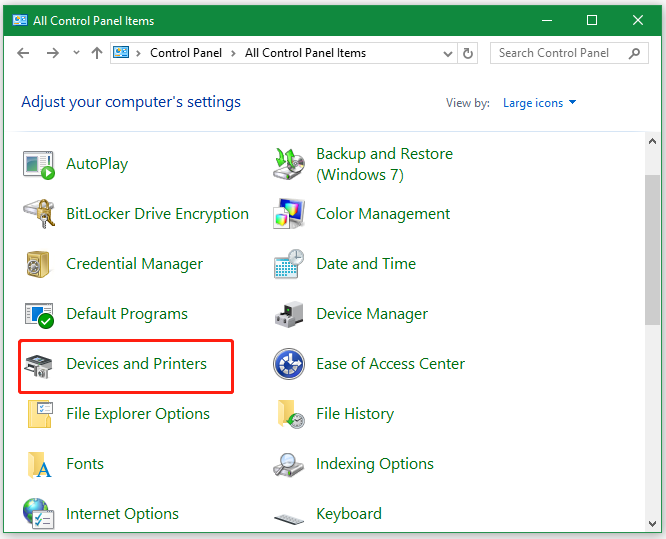
Task: Click the scrollbar down arrow
Action: coord(652,524)
